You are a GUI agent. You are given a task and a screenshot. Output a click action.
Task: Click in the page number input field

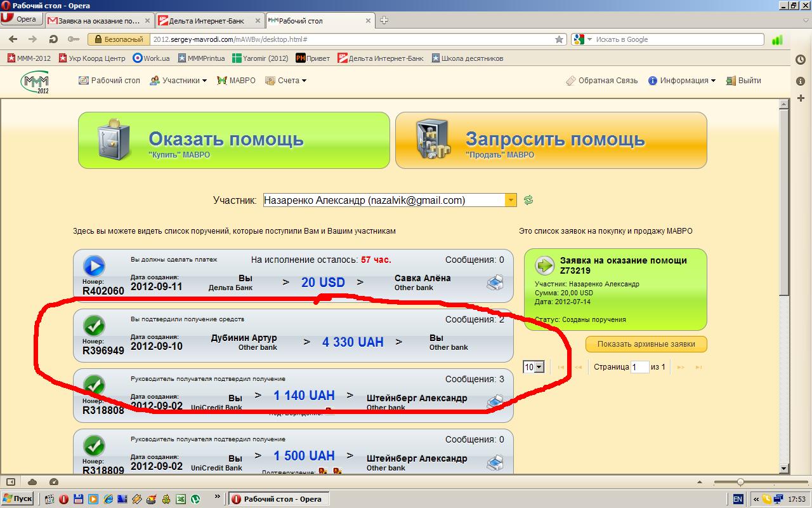640,367
